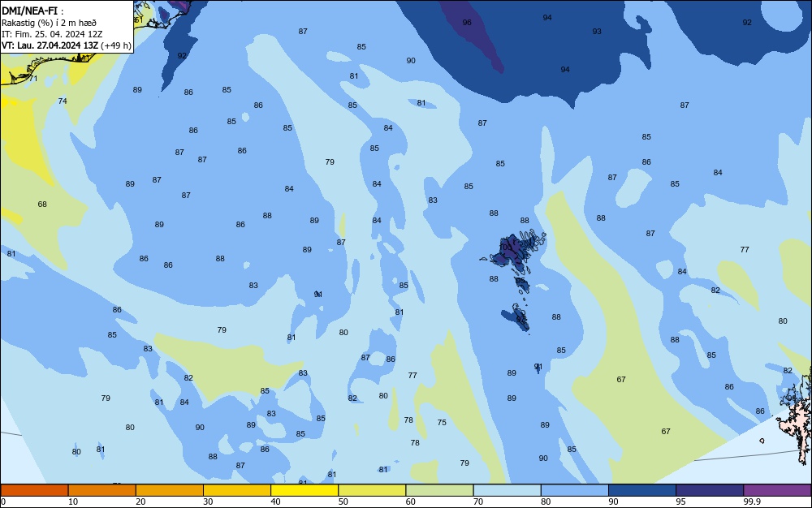Click the 50–60 pale yellow legend swatch
The height and width of the screenshot is (508, 812).
(372, 490)
